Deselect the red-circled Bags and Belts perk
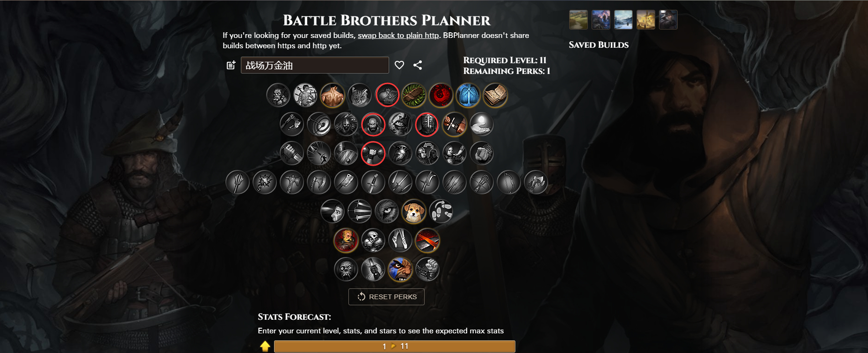Image resolution: width=868 pixels, height=353 pixels. tap(387, 96)
